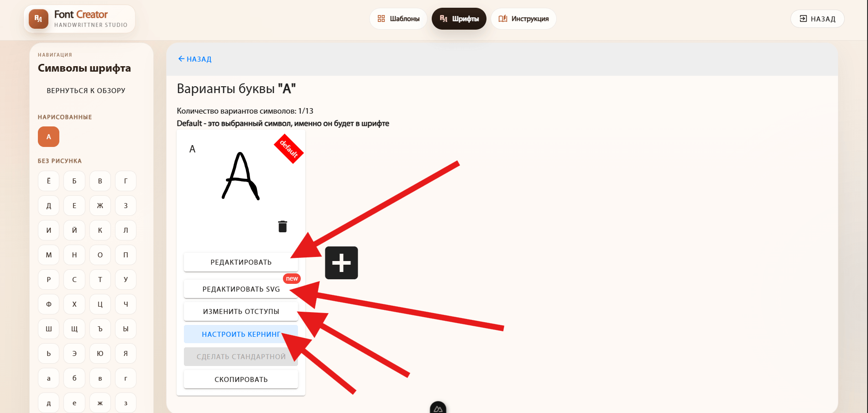Click the СКОПИРОВАТЬ button
Image resolution: width=868 pixels, height=413 pixels.
point(241,379)
